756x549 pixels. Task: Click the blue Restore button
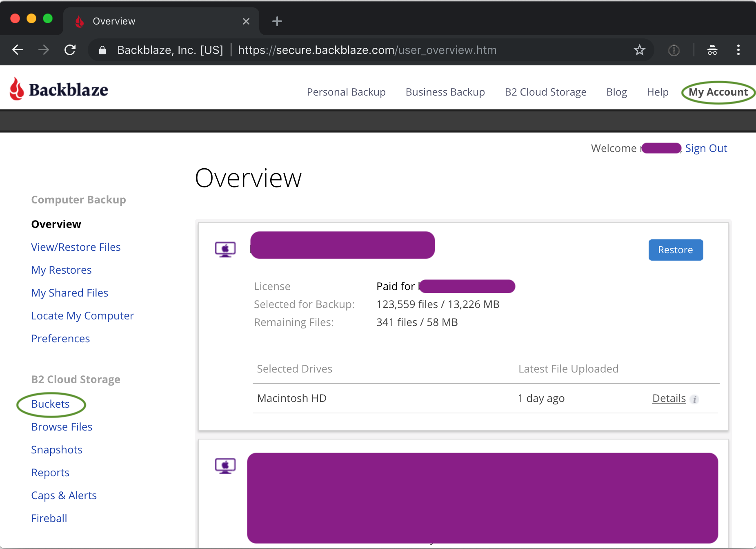(x=676, y=250)
